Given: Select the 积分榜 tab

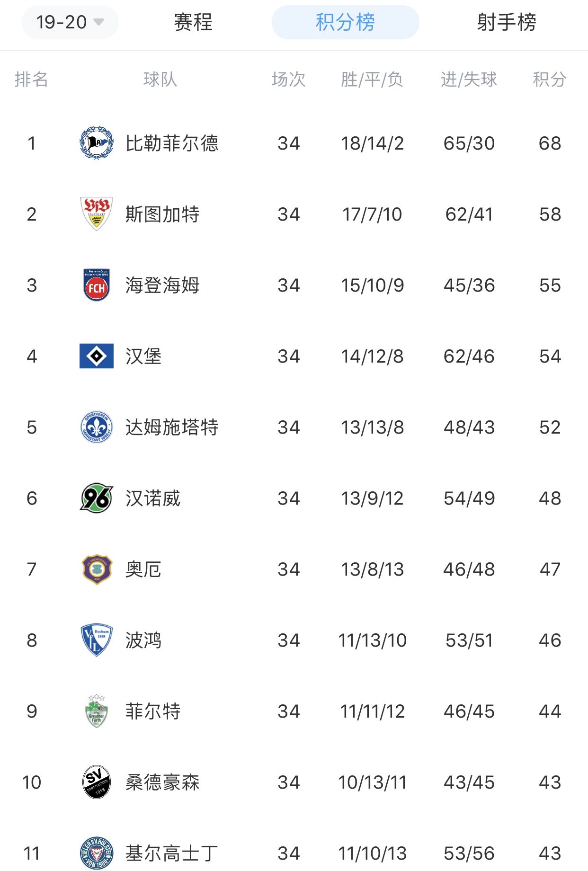Looking at the screenshot, I should (345, 22).
